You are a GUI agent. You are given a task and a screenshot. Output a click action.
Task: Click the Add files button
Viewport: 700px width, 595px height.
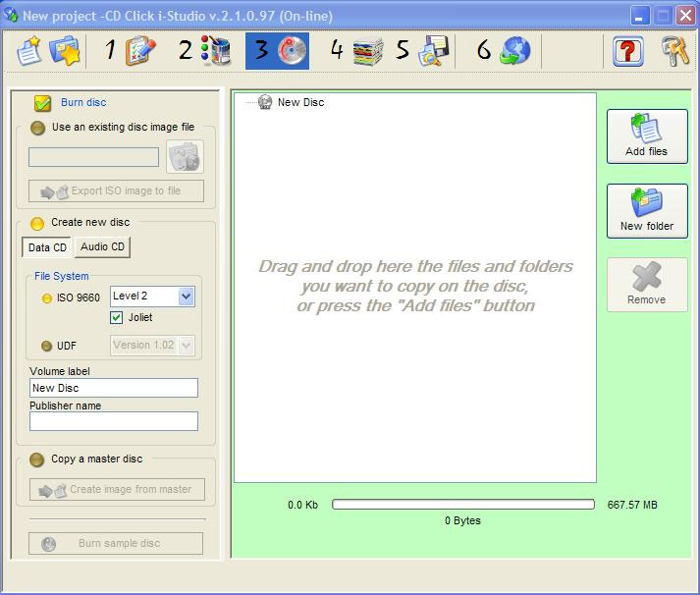pos(647,136)
